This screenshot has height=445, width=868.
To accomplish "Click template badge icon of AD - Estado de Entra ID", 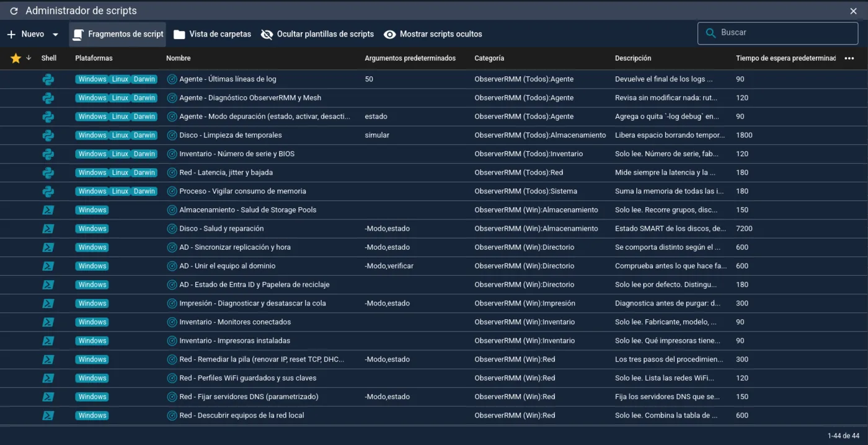I will click(x=172, y=284).
